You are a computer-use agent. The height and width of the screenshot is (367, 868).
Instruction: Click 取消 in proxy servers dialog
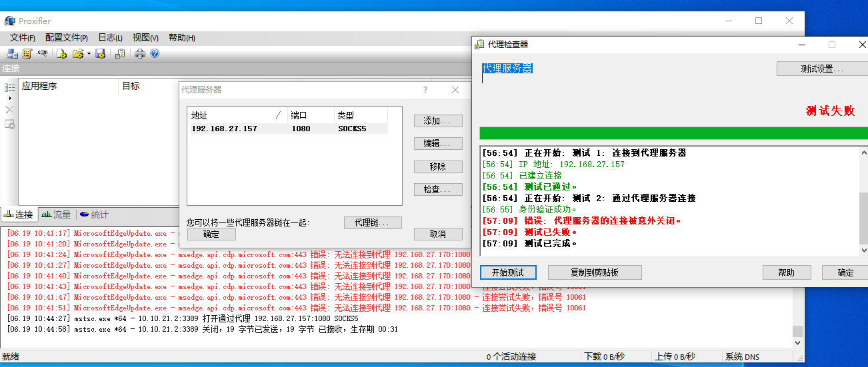[438, 234]
